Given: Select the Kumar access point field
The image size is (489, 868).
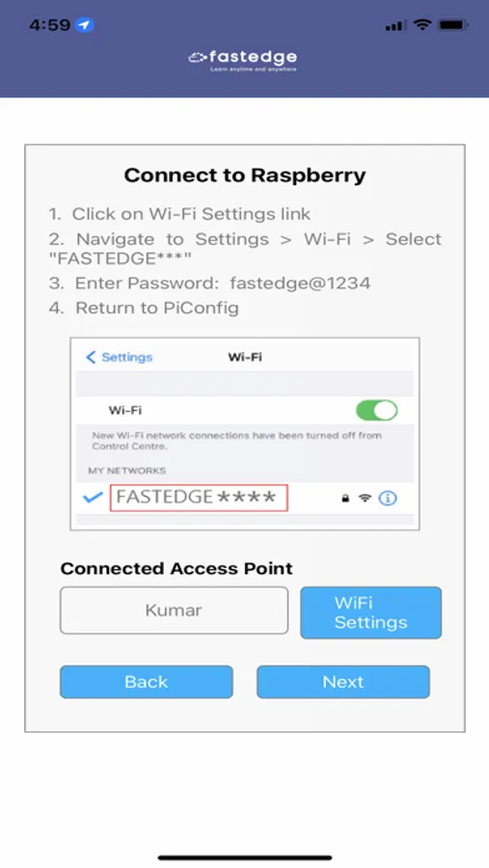Looking at the screenshot, I should (x=174, y=610).
